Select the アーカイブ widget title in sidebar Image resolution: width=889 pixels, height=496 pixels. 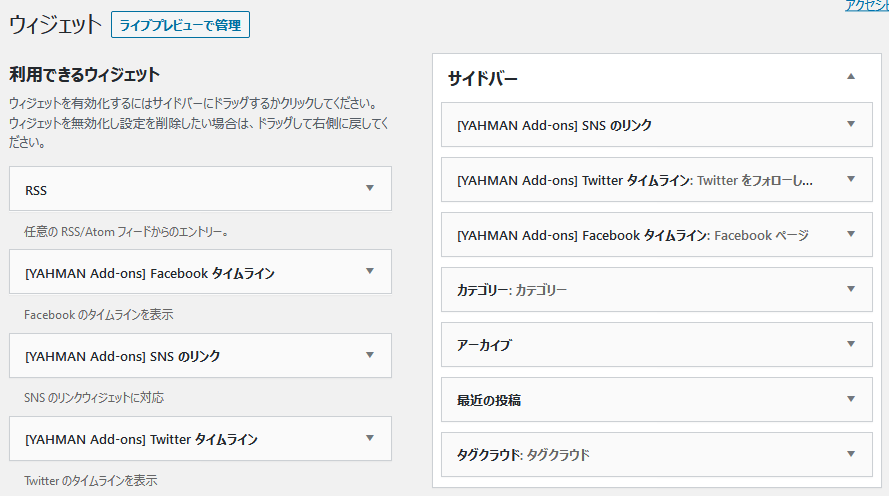pyautogui.click(x=484, y=345)
